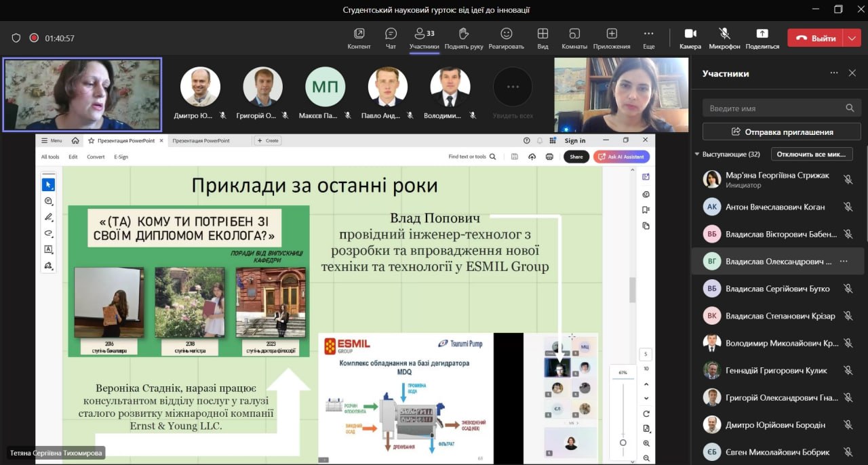Screen dimensions: 868x465
Task: Open the More (three dots) meeting menu
Action: 648,34
